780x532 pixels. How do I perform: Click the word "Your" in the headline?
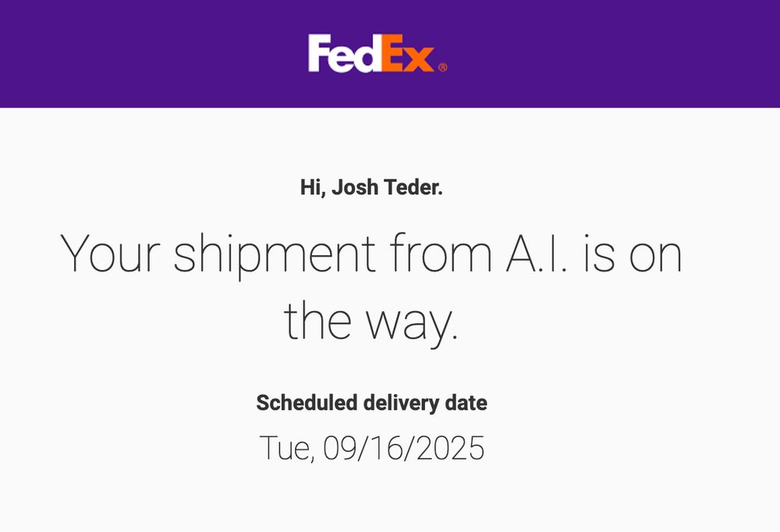(x=111, y=254)
